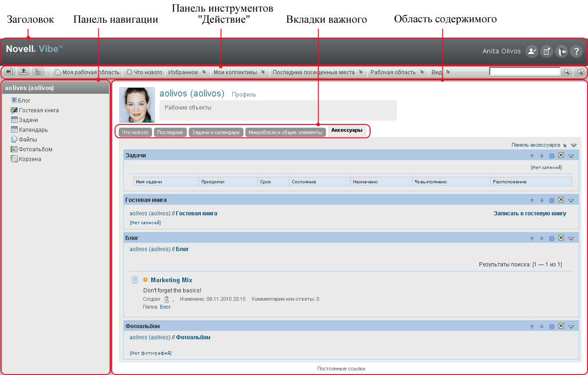Switch to the Последние tab
588x375 pixels.
coord(170,132)
